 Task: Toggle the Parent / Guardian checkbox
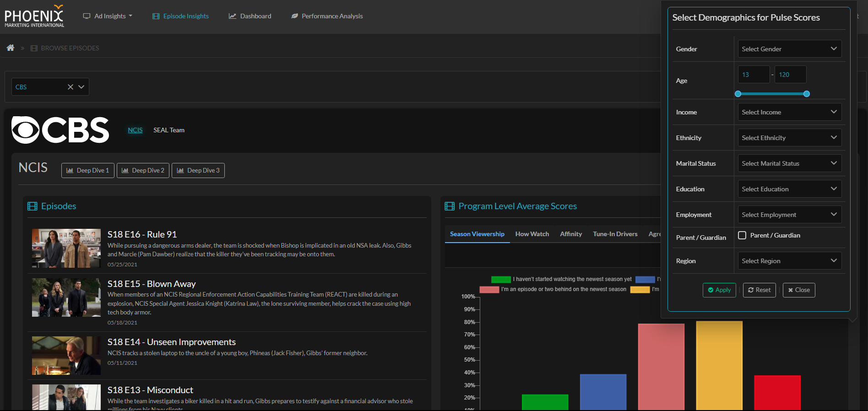coord(742,235)
